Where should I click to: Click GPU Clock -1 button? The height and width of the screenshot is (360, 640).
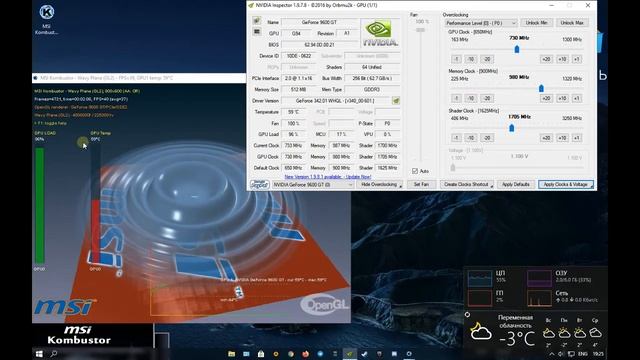pos(456,59)
